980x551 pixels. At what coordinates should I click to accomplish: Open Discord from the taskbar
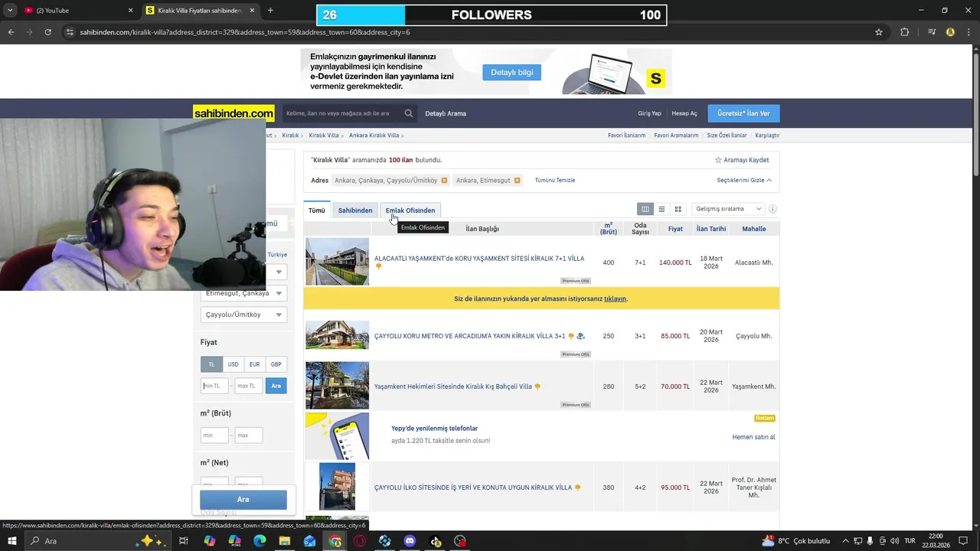tap(410, 541)
